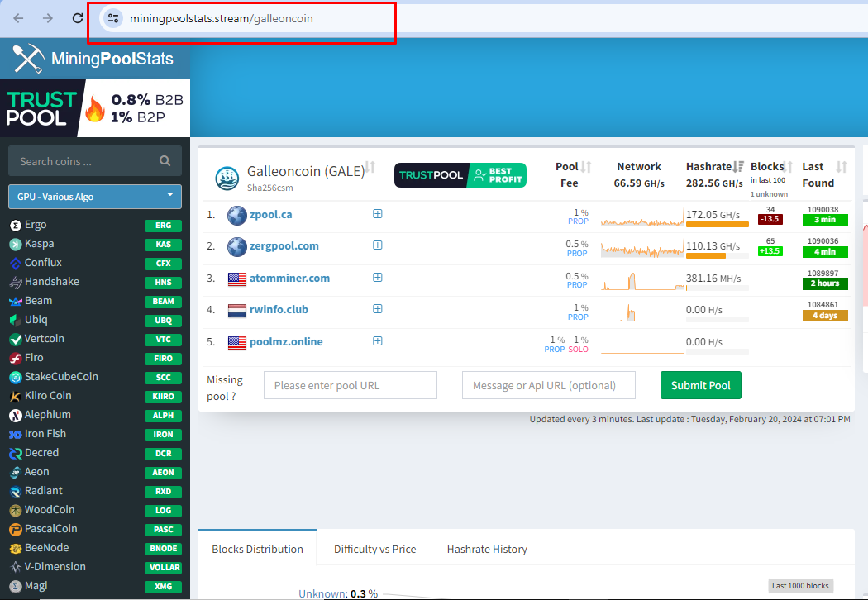Click the Radiant coin icon

[x=16, y=491]
